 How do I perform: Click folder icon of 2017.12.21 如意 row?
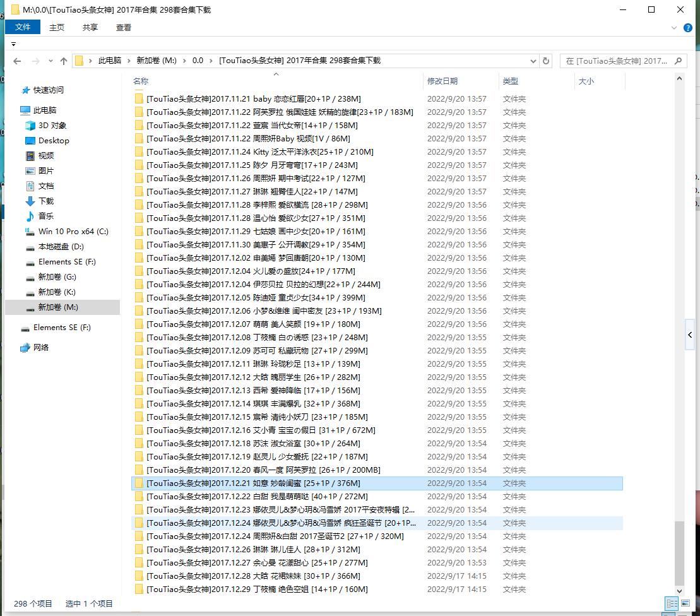point(139,483)
